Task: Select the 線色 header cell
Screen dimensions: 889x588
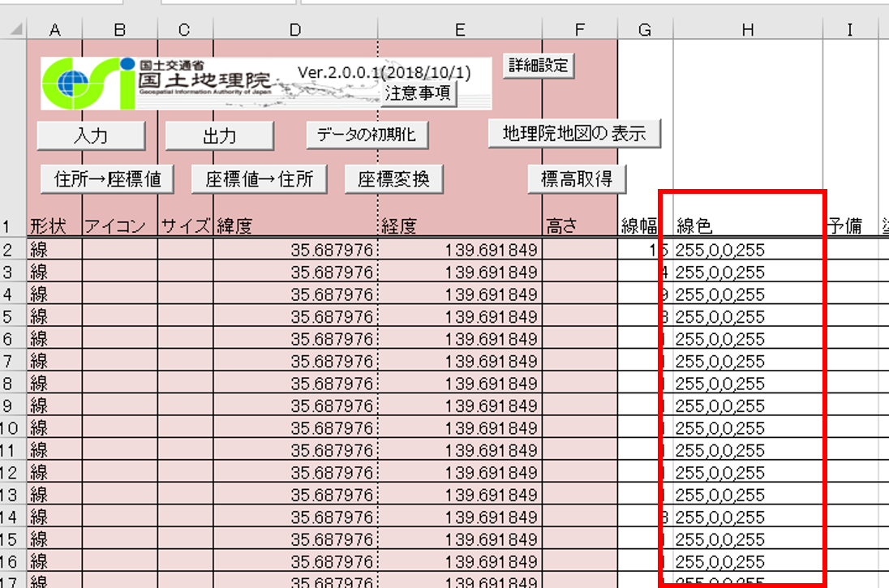Action: pos(748,226)
